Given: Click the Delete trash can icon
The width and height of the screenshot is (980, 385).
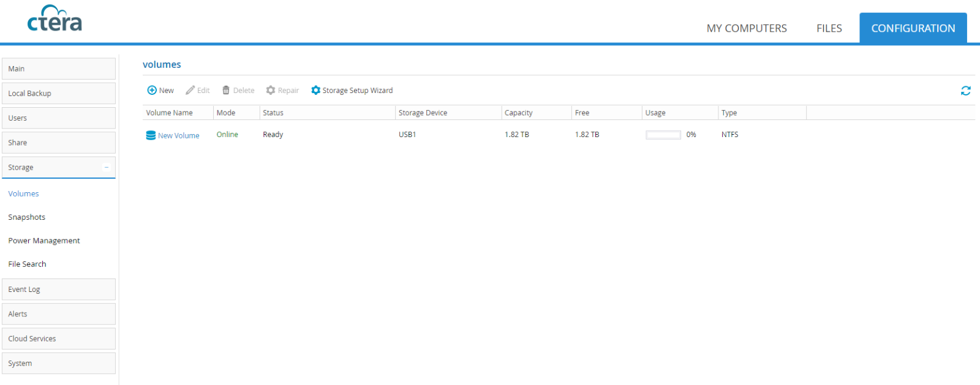Looking at the screenshot, I should (226, 90).
